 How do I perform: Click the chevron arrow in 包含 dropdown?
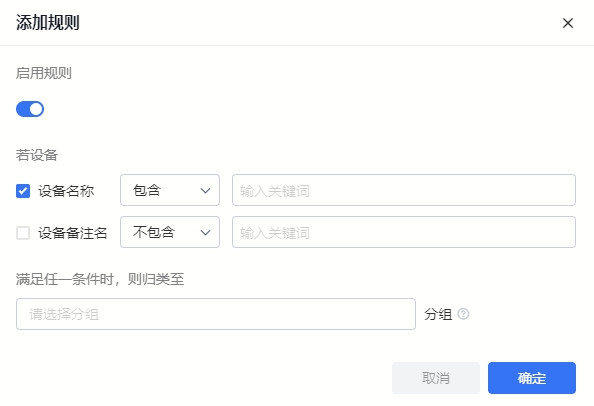point(205,191)
